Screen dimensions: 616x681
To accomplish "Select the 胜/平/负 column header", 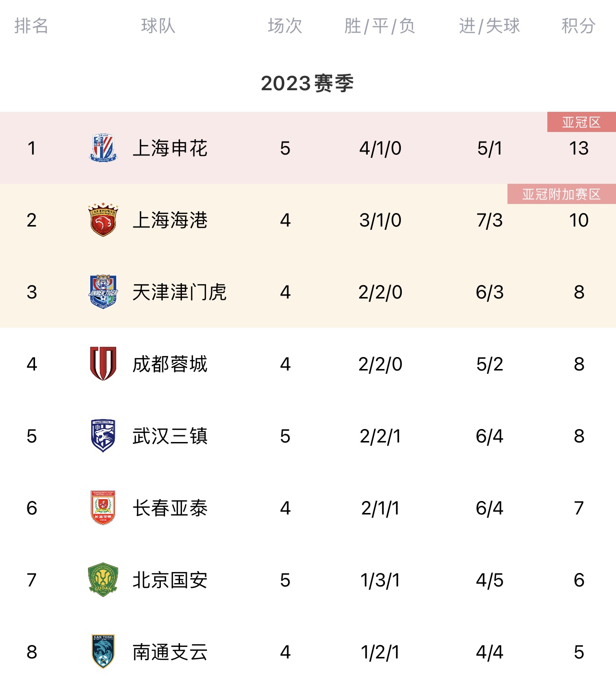I will click(x=380, y=26).
